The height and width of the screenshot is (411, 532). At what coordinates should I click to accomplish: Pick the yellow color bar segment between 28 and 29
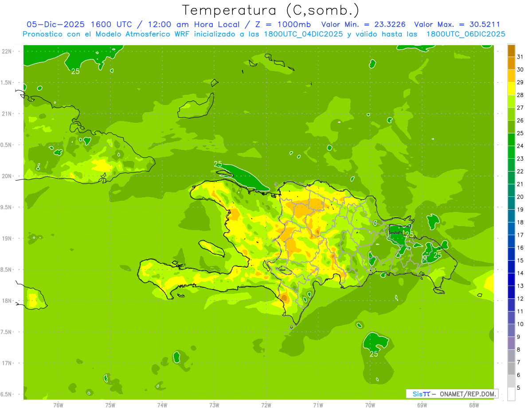coord(511,89)
